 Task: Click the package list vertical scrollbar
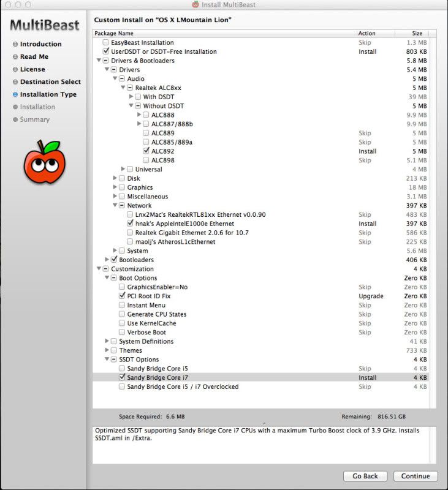[x=432, y=222]
